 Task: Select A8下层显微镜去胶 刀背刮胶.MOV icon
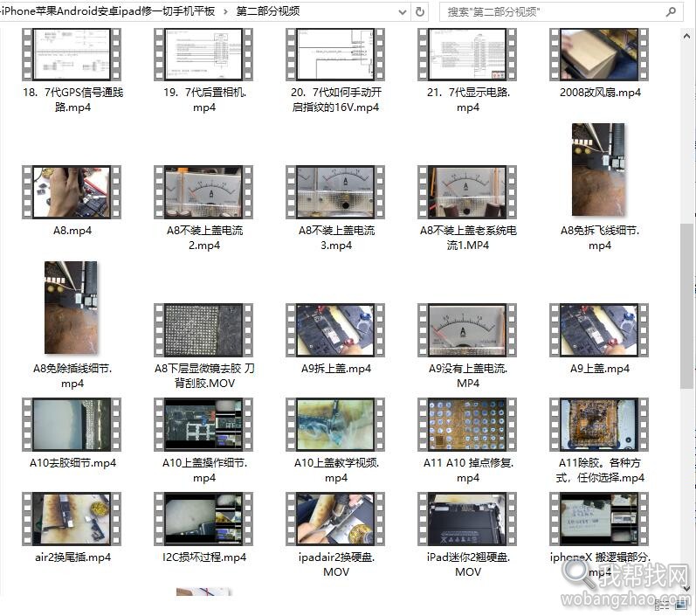coord(203,330)
